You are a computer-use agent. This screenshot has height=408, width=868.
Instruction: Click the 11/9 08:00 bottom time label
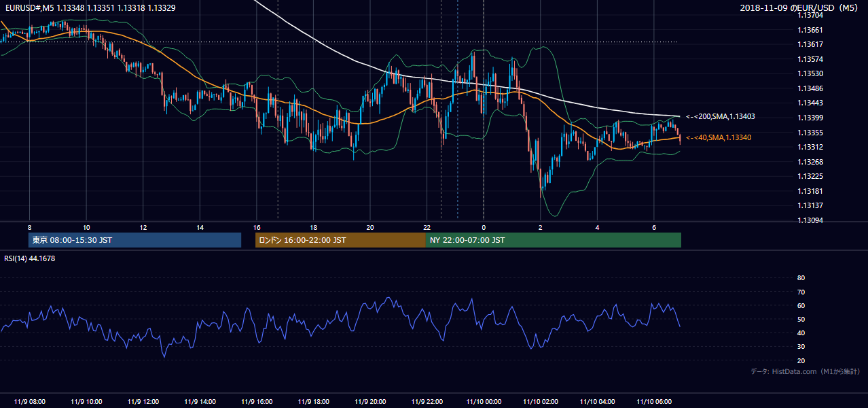pyautogui.click(x=29, y=402)
